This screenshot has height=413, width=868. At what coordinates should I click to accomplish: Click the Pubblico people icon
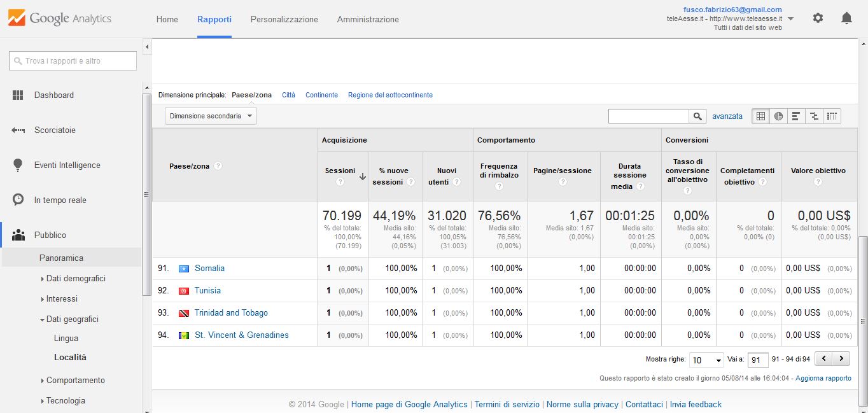click(18, 235)
